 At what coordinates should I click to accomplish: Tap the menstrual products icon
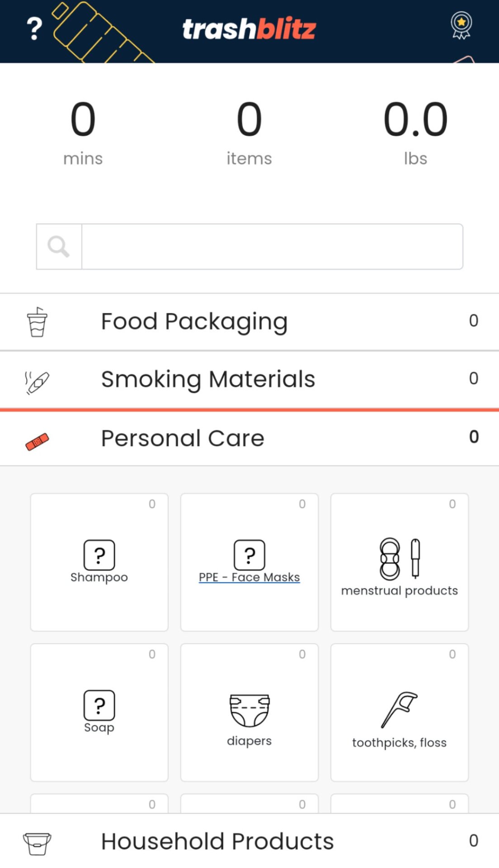[400, 559]
